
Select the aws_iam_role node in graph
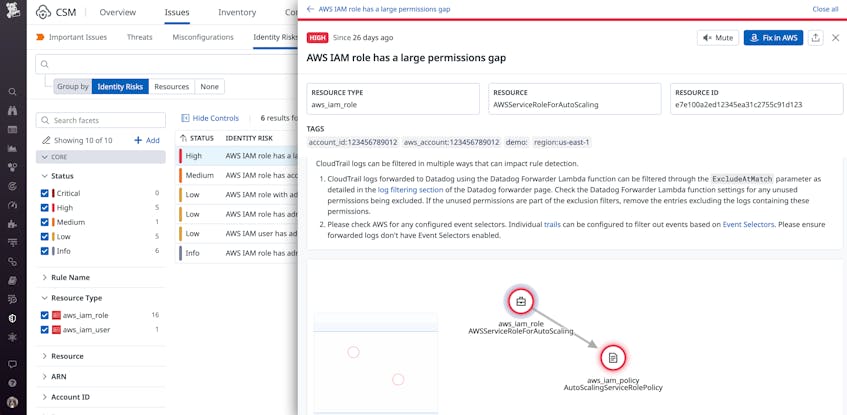coord(521,302)
